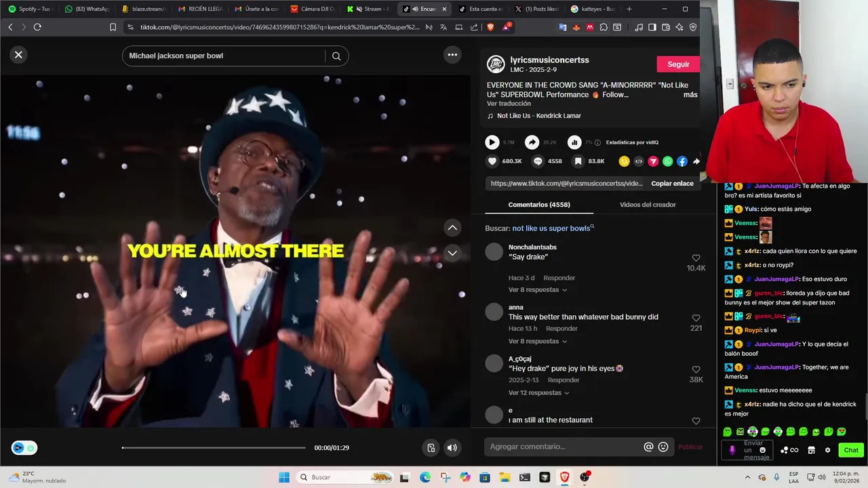The image size is (868, 488).
Task: Click Responder on anna's comment
Action: pyautogui.click(x=562, y=329)
